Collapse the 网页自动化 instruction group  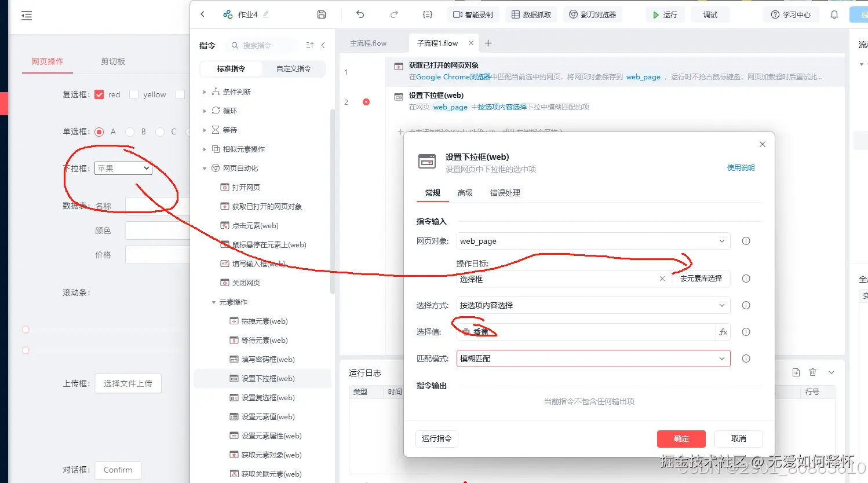[204, 168]
